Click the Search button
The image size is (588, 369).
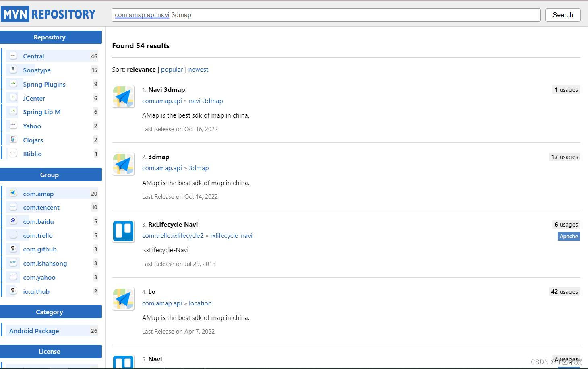pyautogui.click(x=563, y=15)
